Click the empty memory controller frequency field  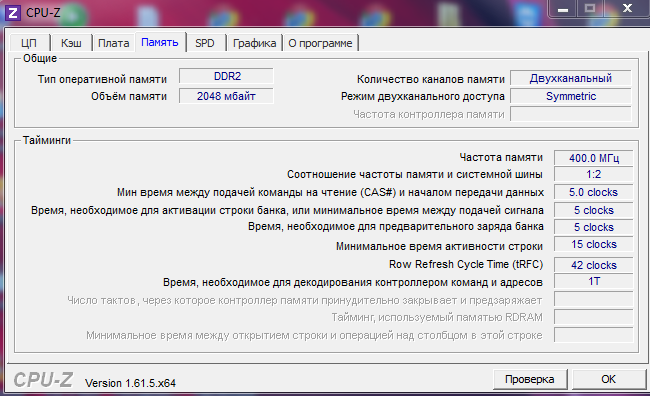click(x=571, y=114)
